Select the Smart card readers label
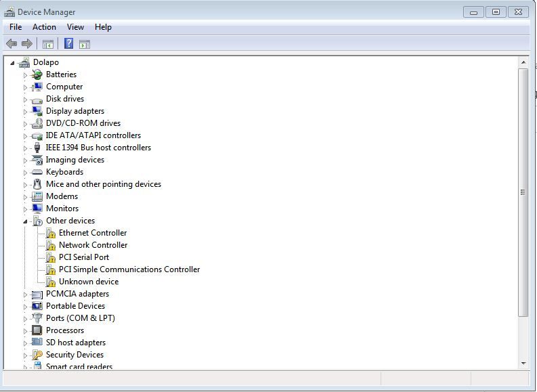Image resolution: width=537 pixels, height=392 pixels. tap(79, 366)
